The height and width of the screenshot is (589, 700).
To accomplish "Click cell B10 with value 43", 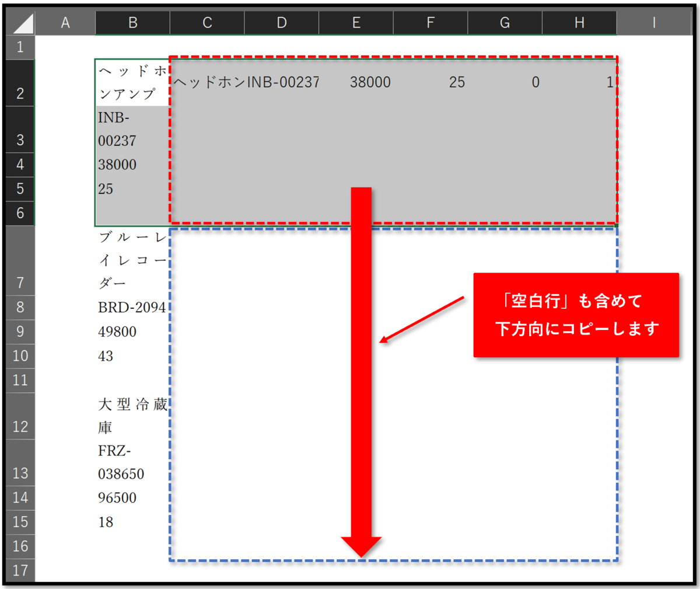I will 132,356.
